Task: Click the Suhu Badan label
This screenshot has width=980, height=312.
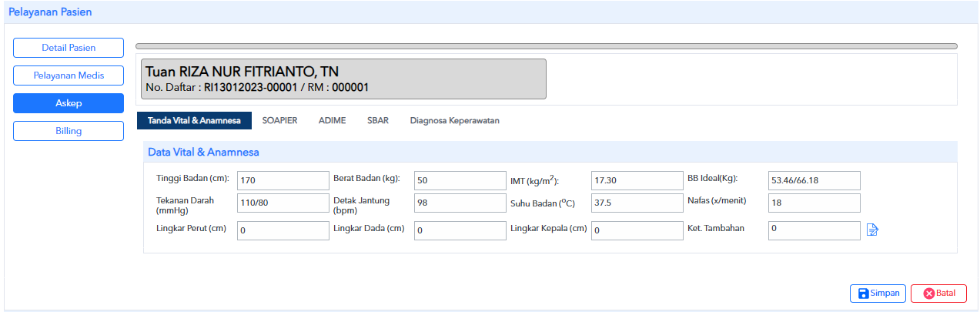Action: point(543,203)
